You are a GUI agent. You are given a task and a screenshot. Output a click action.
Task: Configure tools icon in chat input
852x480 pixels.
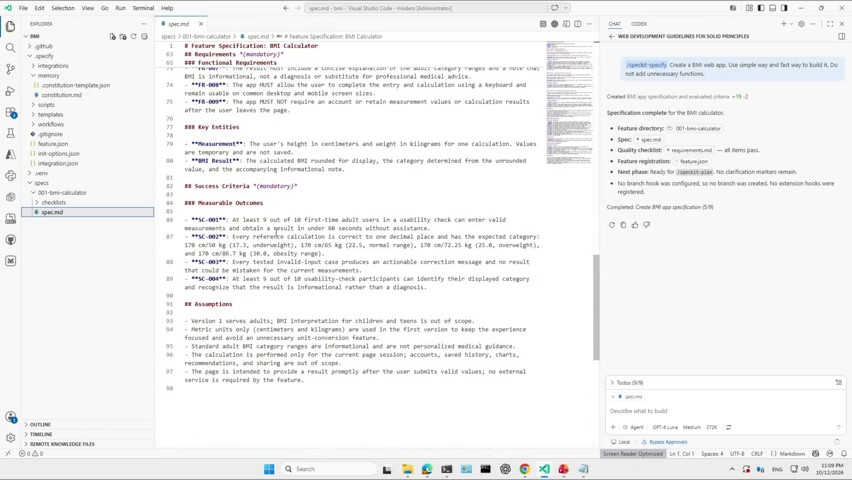click(x=729, y=427)
